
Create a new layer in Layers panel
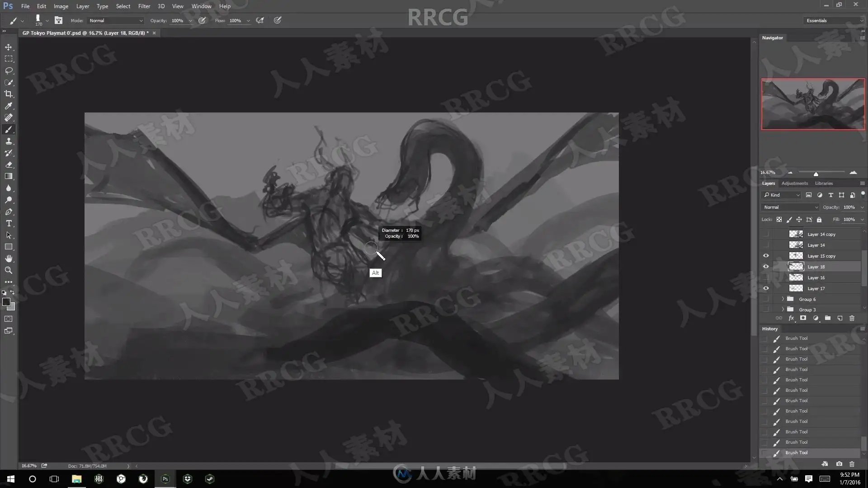[840, 318]
